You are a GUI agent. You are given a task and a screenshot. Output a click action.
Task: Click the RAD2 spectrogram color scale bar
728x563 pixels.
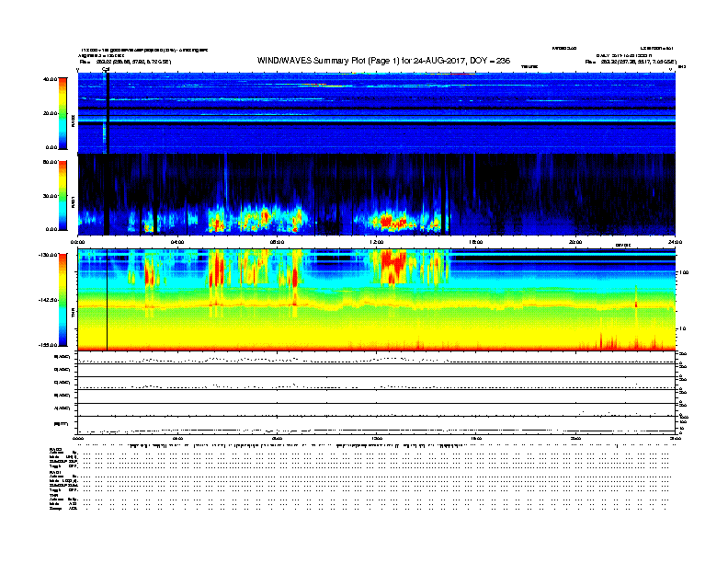[x=63, y=113]
